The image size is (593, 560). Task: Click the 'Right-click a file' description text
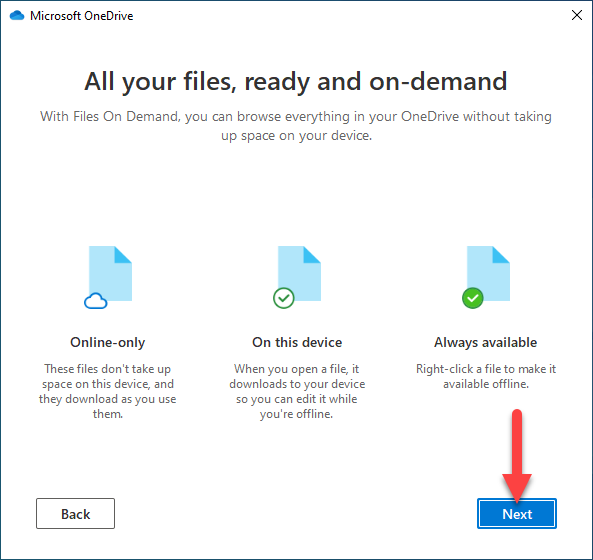click(x=486, y=376)
